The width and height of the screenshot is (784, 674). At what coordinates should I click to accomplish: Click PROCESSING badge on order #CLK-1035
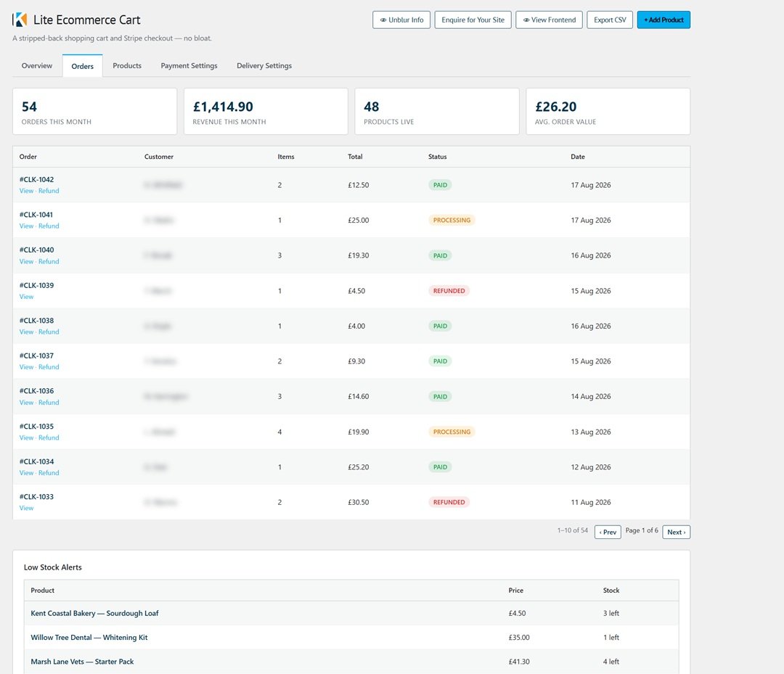[x=452, y=432]
